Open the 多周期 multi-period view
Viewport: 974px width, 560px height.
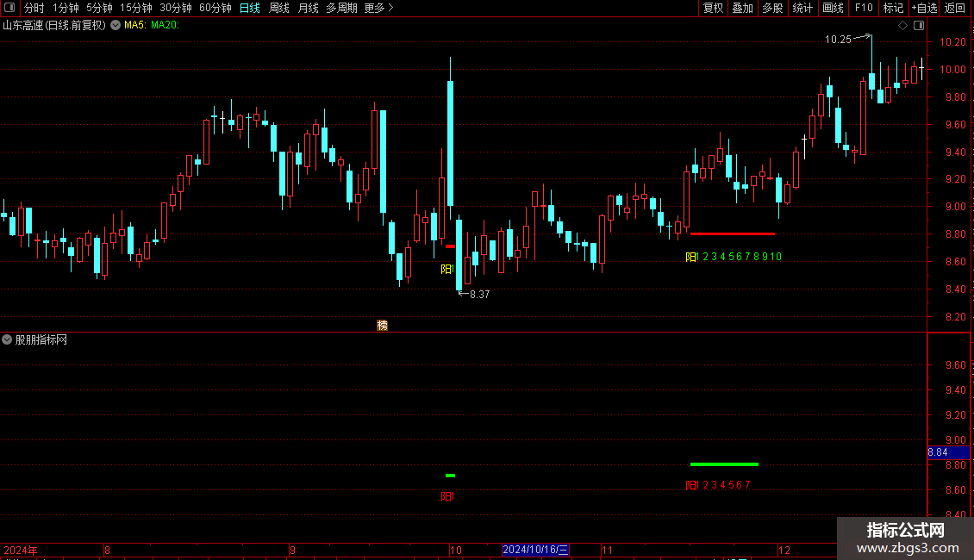pos(341,8)
